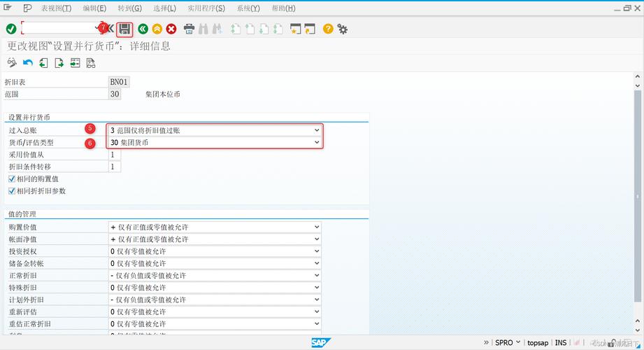Screen dimensions: 644x350
Task: Expand the 重新评估 dropdown
Action: point(317,311)
